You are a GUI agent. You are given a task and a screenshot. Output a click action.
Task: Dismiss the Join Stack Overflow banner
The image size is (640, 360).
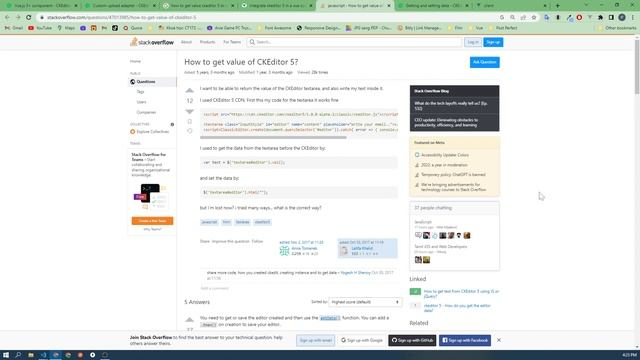tap(498, 340)
